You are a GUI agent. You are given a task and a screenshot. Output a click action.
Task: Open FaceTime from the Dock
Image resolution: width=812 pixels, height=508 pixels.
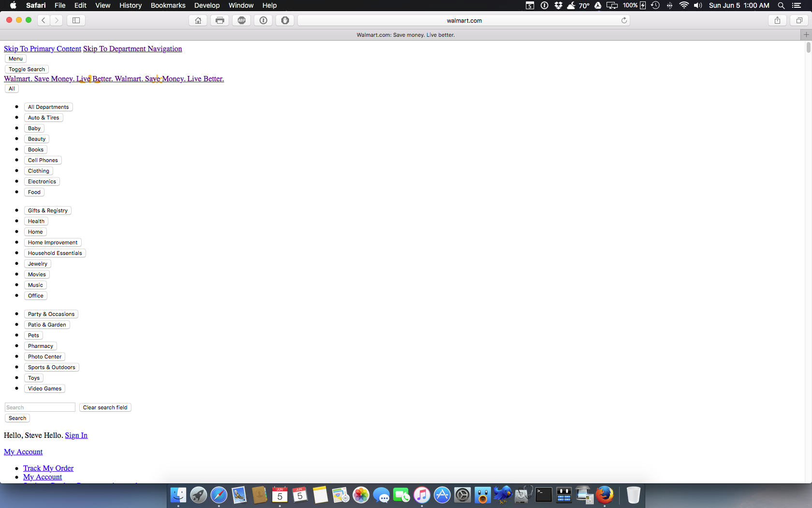pyautogui.click(x=402, y=495)
